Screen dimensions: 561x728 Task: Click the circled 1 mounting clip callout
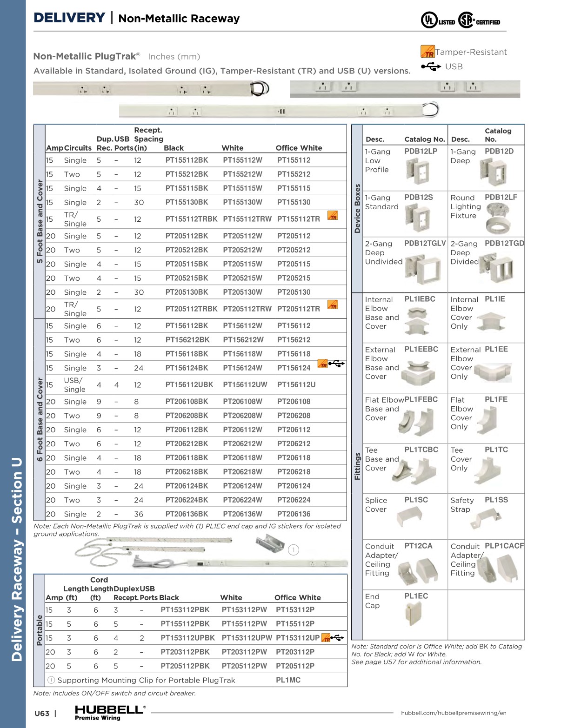tap(293, 550)
